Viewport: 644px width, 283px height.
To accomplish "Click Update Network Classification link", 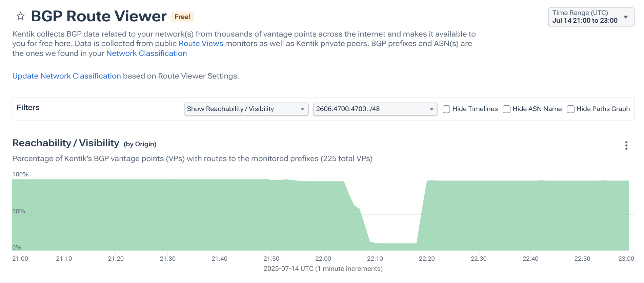I will tap(66, 76).
